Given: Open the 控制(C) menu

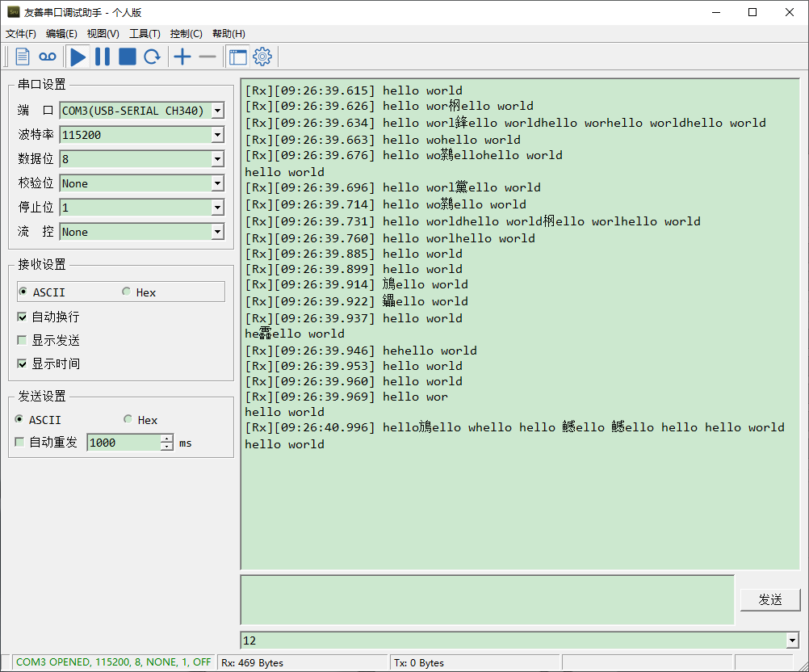Looking at the screenshot, I should 187,34.
